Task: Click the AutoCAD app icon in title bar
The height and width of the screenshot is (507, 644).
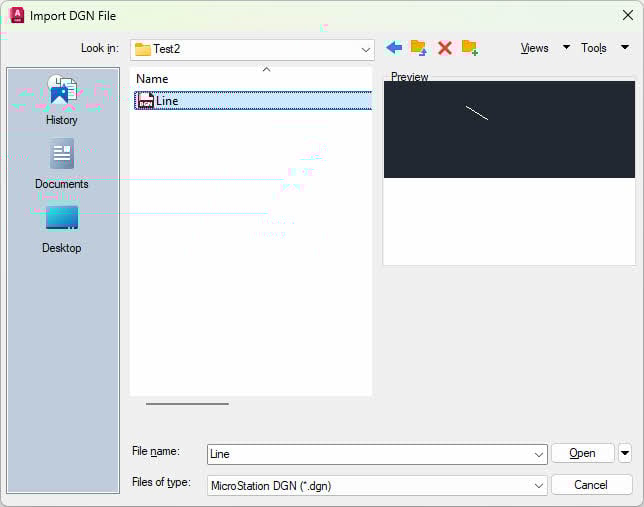Action: click(x=17, y=16)
